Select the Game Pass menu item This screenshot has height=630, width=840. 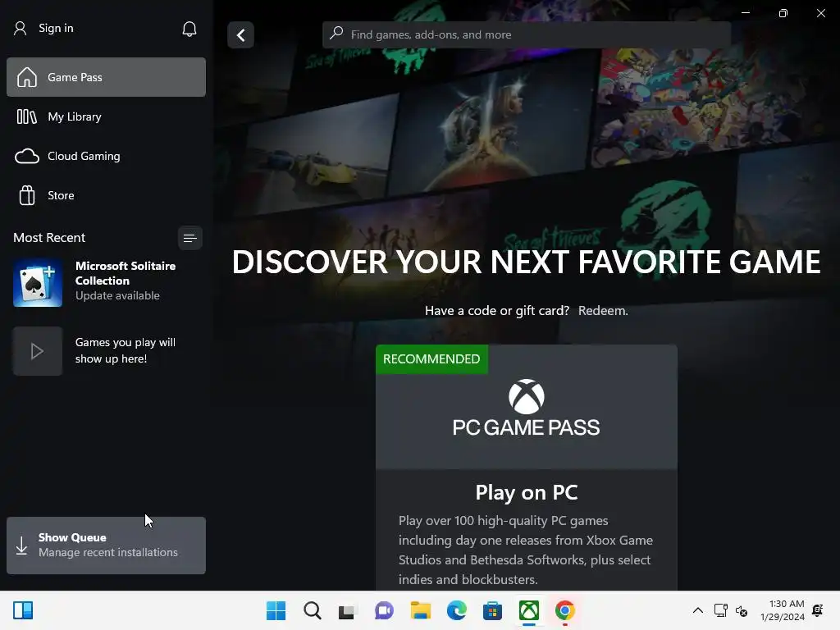point(106,77)
